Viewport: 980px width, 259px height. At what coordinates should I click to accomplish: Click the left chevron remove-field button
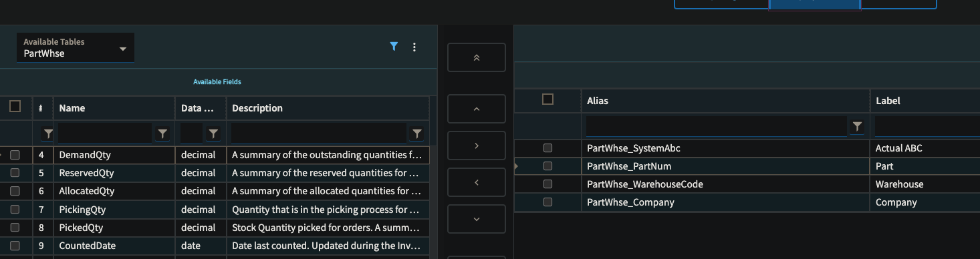point(477,182)
